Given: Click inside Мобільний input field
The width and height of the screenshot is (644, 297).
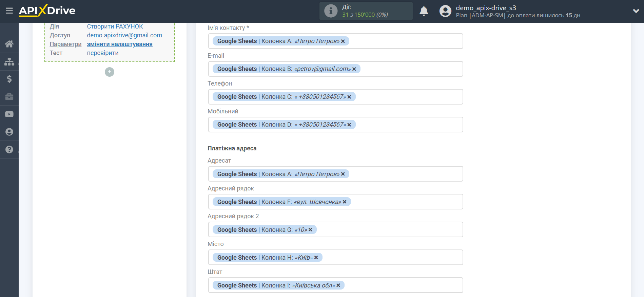Looking at the screenshot, I should (335, 125).
